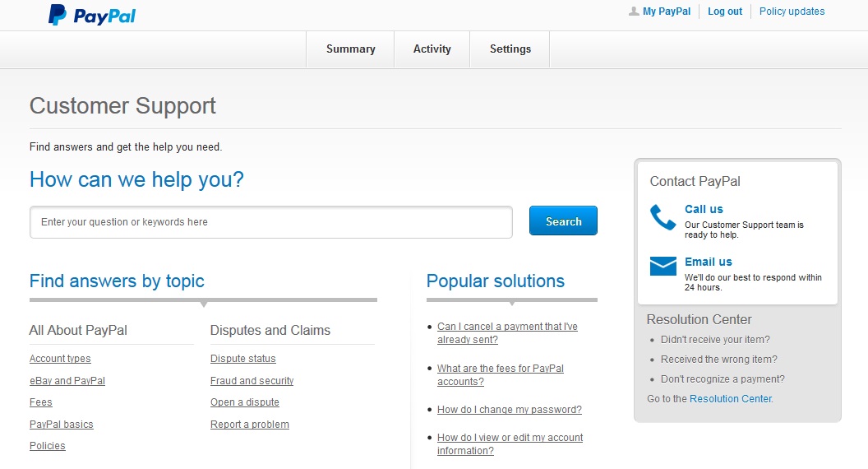Open My PayPal link
The image size is (868, 469).
pyautogui.click(x=667, y=12)
